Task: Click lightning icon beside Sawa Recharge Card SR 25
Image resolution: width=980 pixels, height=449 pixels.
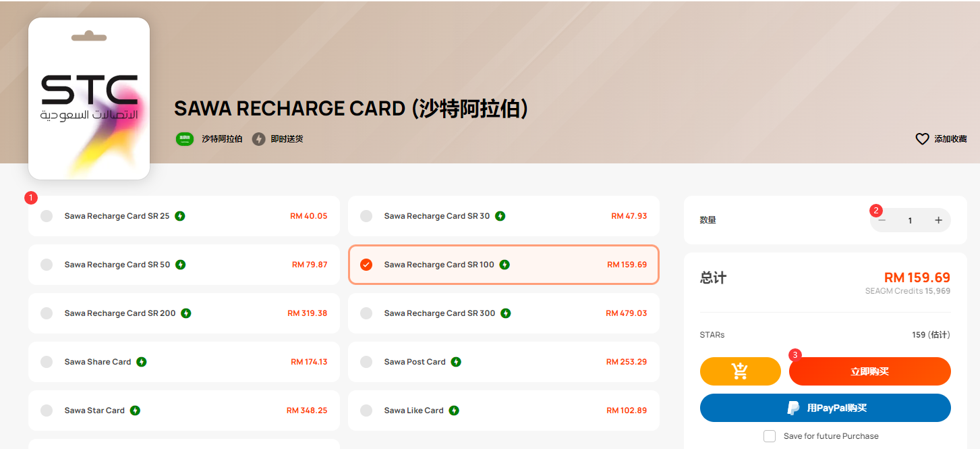Action: pyautogui.click(x=180, y=216)
